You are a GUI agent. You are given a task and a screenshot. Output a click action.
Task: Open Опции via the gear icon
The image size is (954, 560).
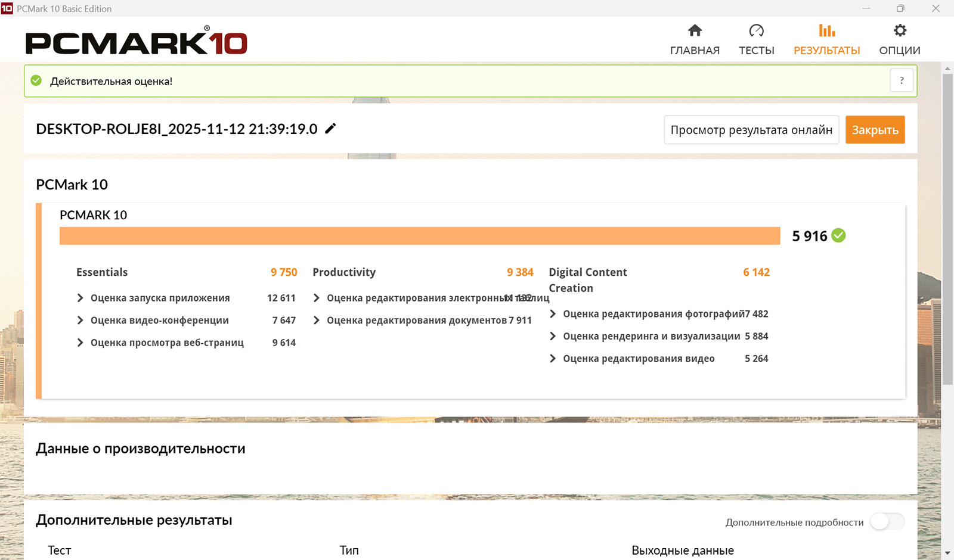tap(900, 30)
